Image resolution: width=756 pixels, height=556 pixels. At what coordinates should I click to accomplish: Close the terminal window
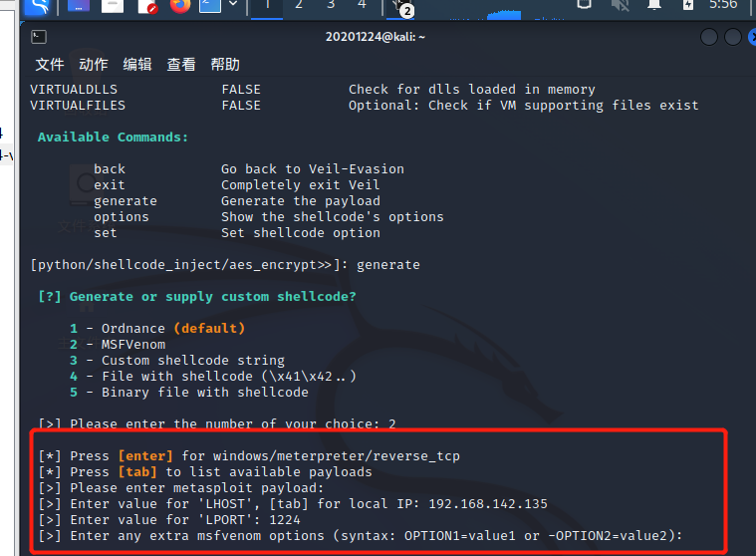752,37
